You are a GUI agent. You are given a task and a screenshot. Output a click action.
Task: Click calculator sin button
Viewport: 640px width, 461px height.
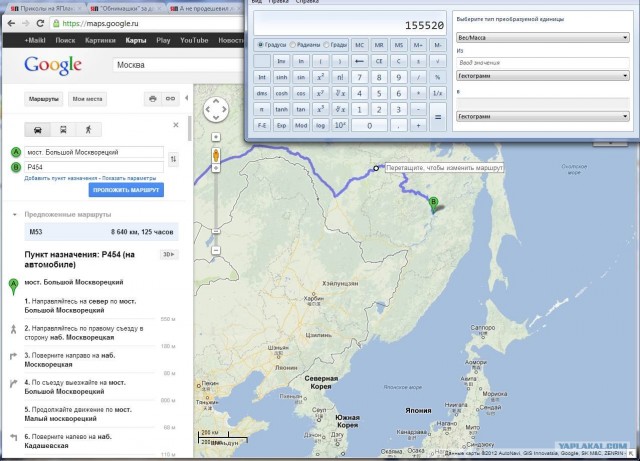tap(301, 77)
